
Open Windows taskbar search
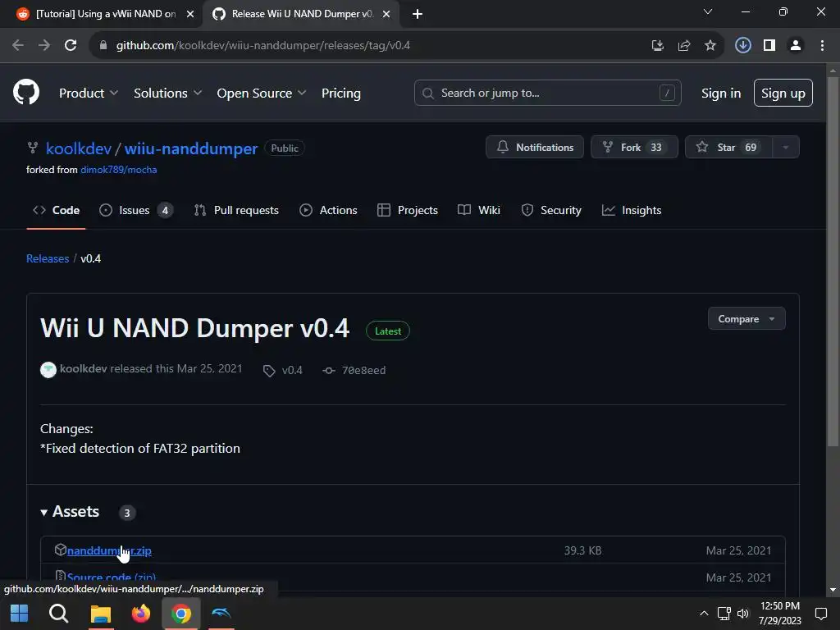tap(59, 614)
